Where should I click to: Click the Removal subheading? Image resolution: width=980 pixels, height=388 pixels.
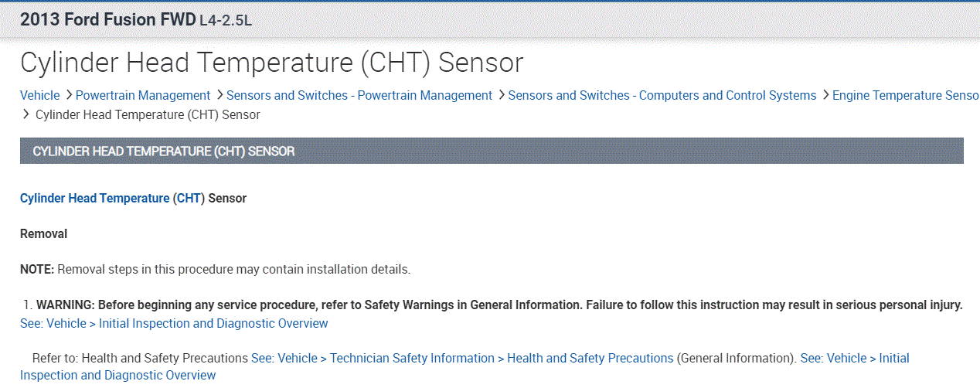point(43,234)
